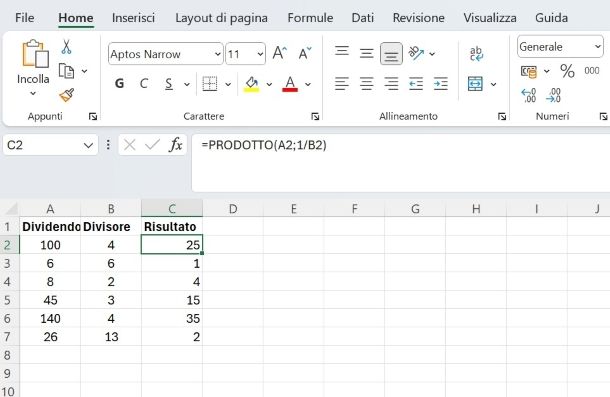Open Allineamento dialog launcher
610x397 pixels.
point(502,116)
